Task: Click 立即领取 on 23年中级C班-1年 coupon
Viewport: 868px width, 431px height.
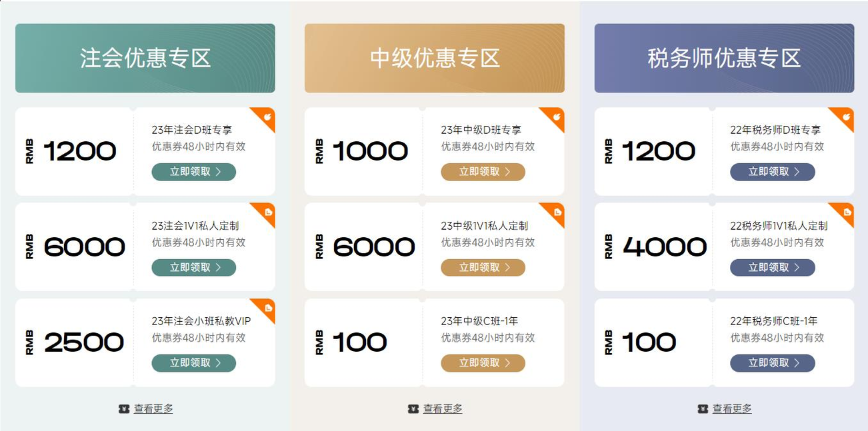Action: pos(483,363)
